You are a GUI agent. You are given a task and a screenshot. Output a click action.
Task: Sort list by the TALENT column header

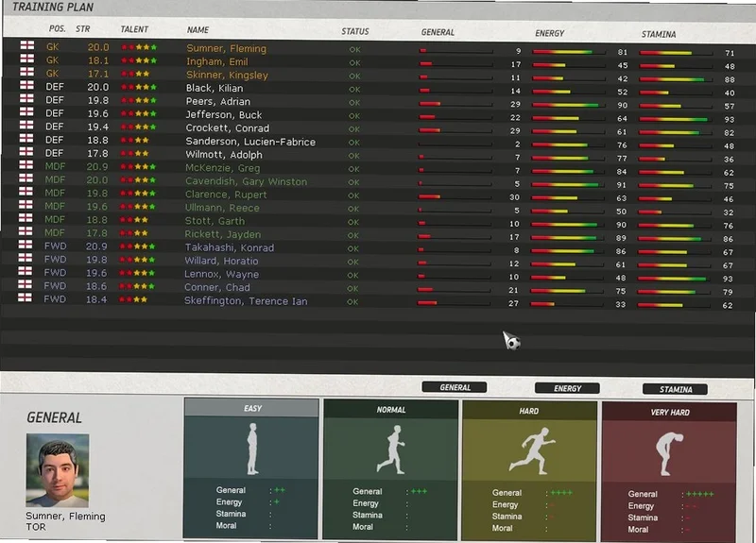point(134,29)
